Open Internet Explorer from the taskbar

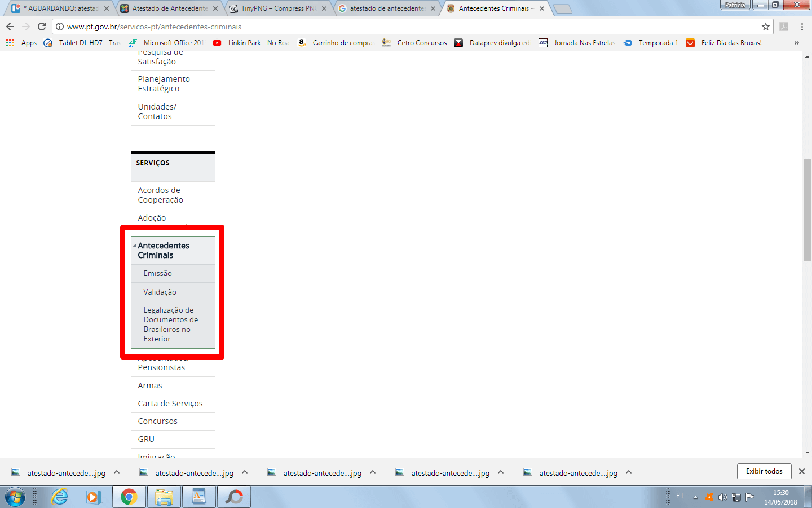(x=59, y=497)
